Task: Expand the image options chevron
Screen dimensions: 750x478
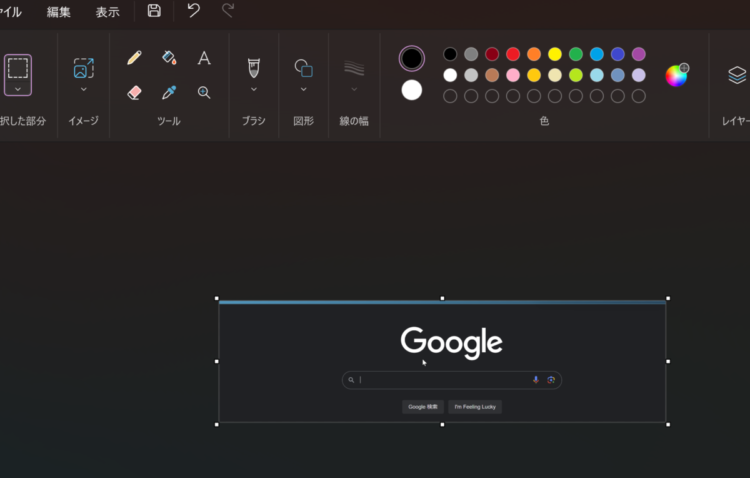Action: click(x=84, y=89)
